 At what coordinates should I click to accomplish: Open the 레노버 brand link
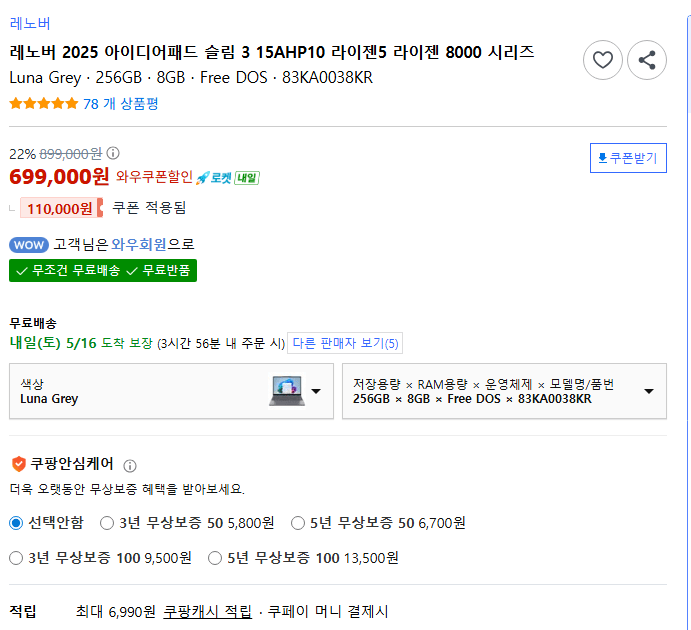coord(30,23)
